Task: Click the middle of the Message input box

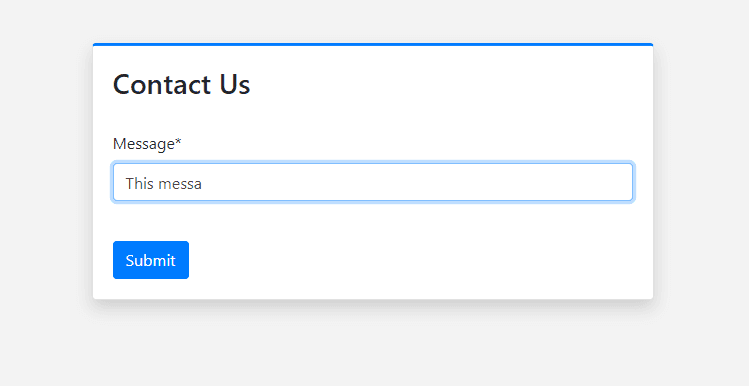Action: point(373,182)
